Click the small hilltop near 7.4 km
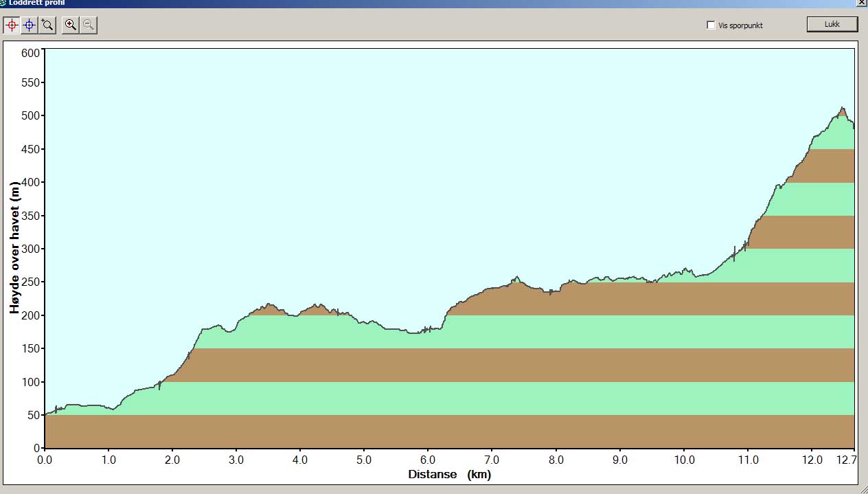 (x=516, y=278)
